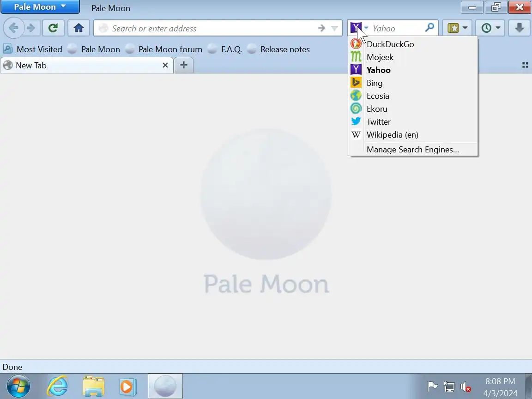Open the Most Visited bookmarks folder
This screenshot has height=399, width=532.
pos(33,49)
